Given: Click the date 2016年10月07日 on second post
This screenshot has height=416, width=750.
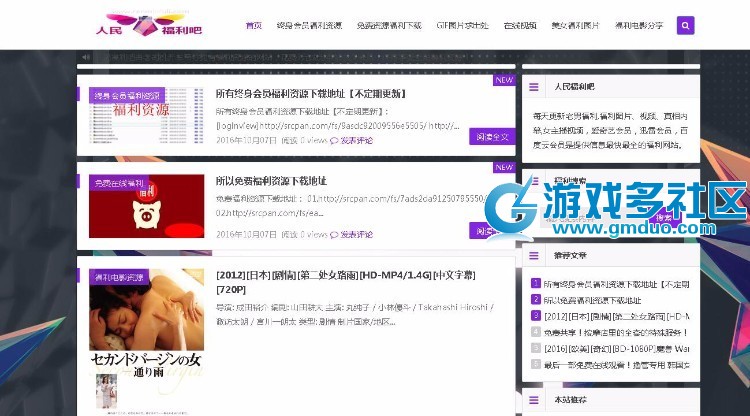Looking at the screenshot, I should tap(246, 235).
